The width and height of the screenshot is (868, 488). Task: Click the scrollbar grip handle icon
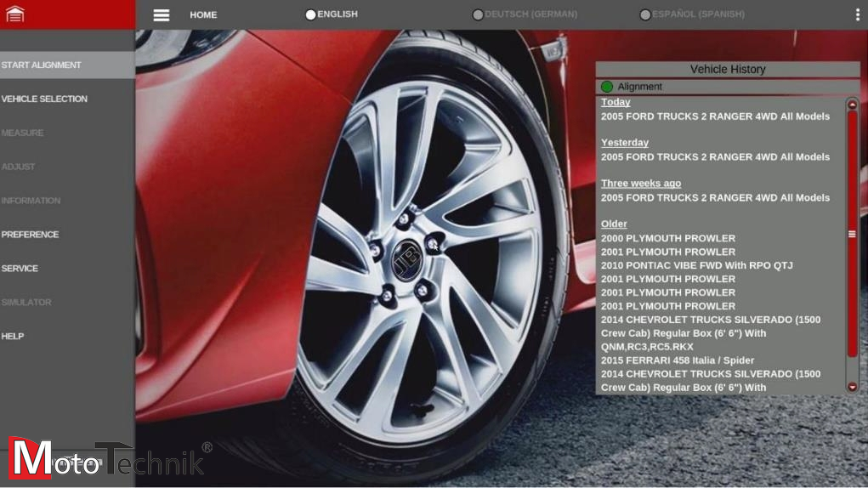(852, 234)
